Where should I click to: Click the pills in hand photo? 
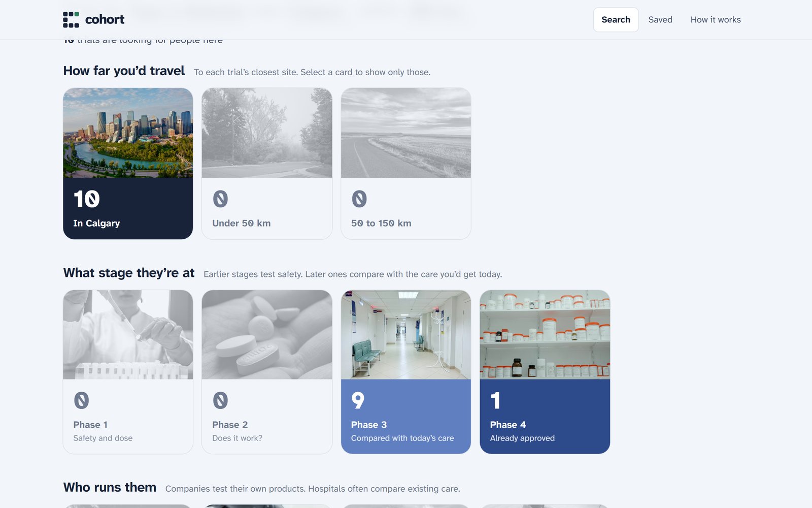click(x=267, y=335)
